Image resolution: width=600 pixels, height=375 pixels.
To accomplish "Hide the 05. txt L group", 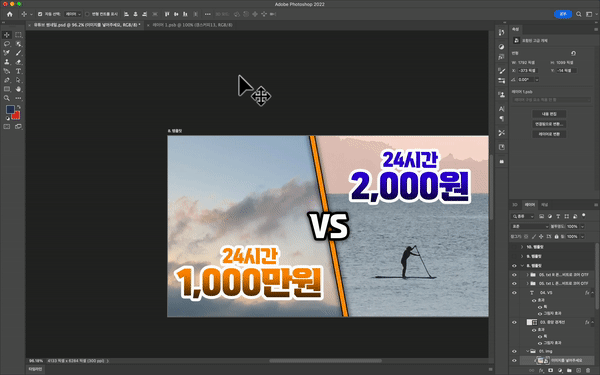I will click(514, 284).
